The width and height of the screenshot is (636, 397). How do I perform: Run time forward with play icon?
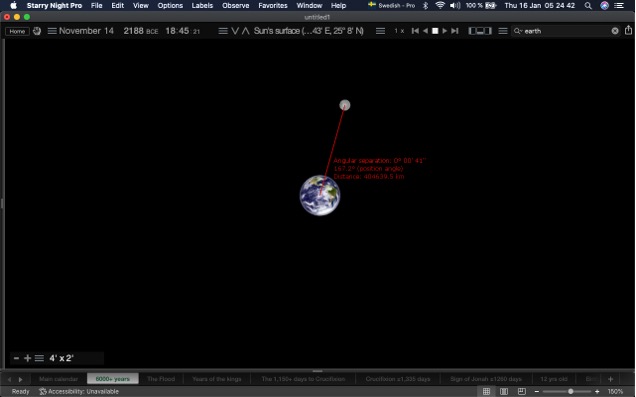[x=445, y=31]
